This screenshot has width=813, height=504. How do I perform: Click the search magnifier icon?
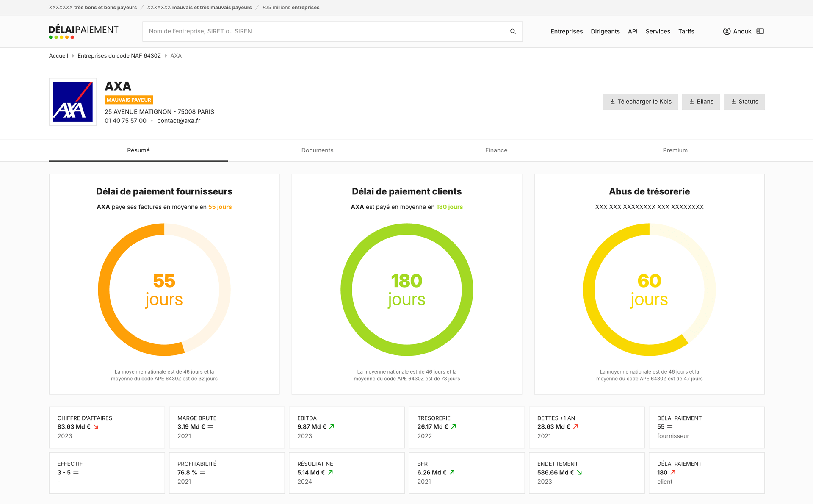pyautogui.click(x=513, y=31)
